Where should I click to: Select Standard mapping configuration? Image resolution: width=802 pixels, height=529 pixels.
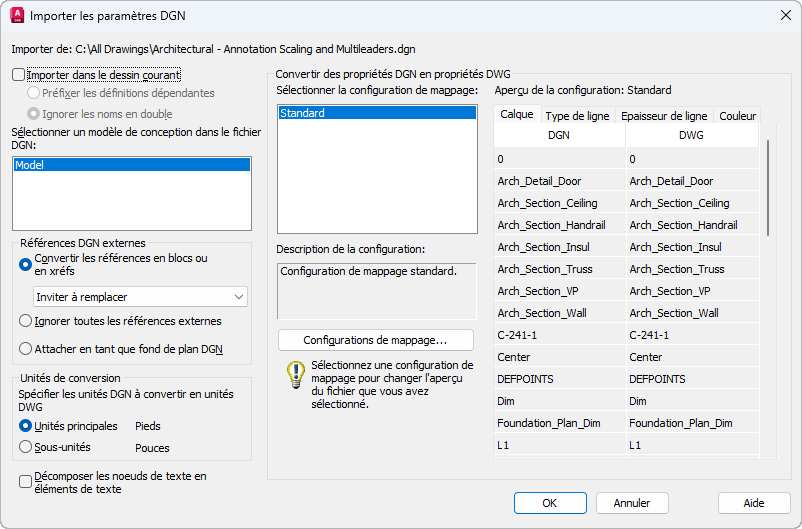pos(376,114)
